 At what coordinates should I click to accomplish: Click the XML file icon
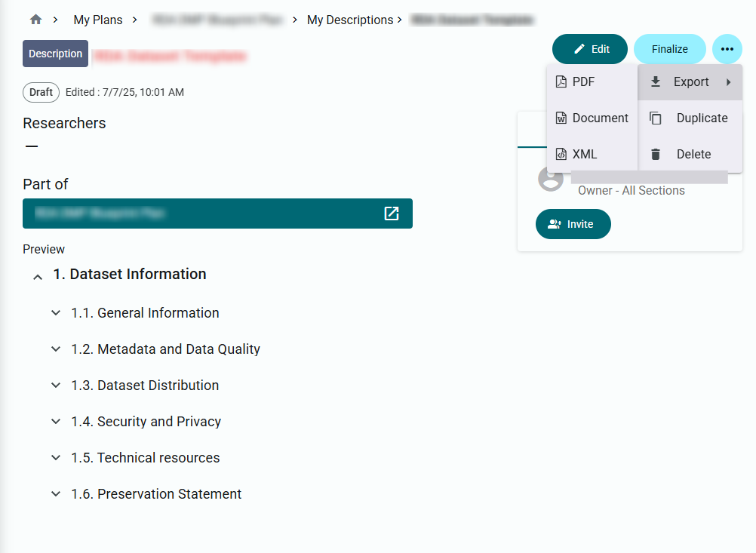tap(561, 154)
